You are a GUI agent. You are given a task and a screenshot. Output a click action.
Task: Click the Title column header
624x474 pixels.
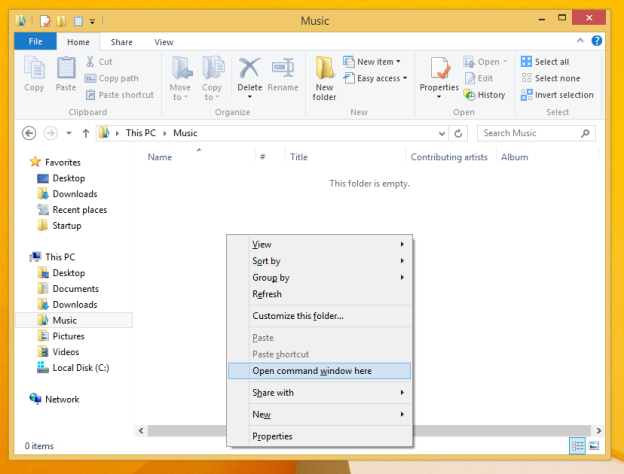point(299,157)
